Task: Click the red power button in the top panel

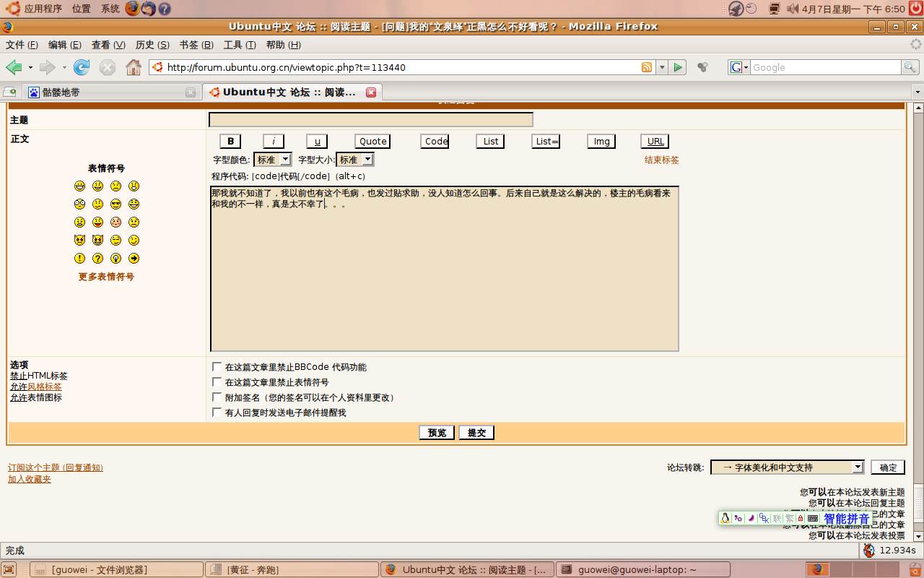Action: 915,9
